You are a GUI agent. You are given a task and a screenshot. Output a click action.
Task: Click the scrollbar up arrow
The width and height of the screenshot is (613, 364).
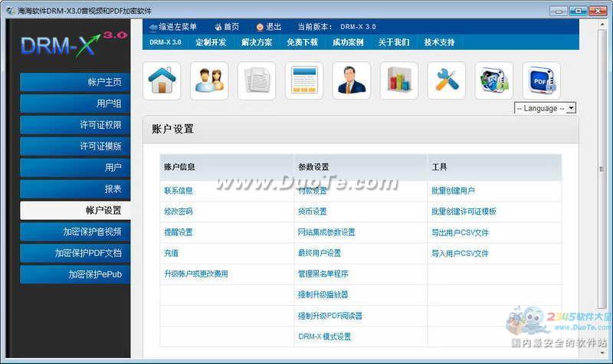[x=602, y=25]
